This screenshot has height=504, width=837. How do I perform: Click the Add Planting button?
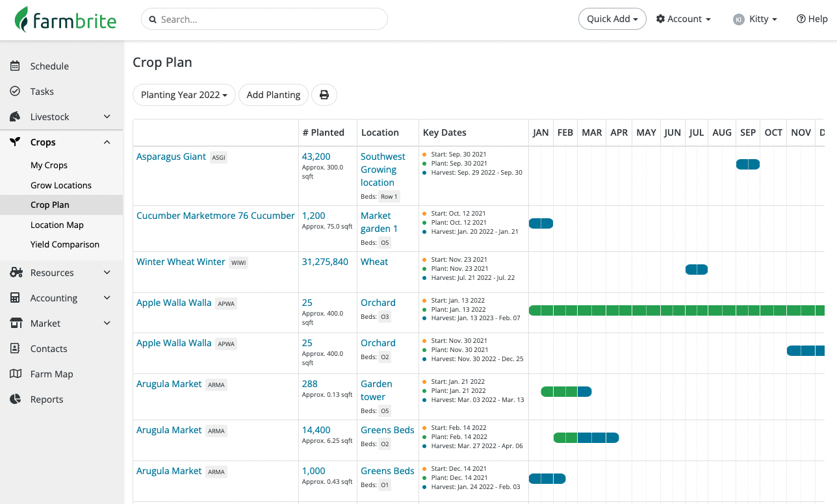[273, 95]
